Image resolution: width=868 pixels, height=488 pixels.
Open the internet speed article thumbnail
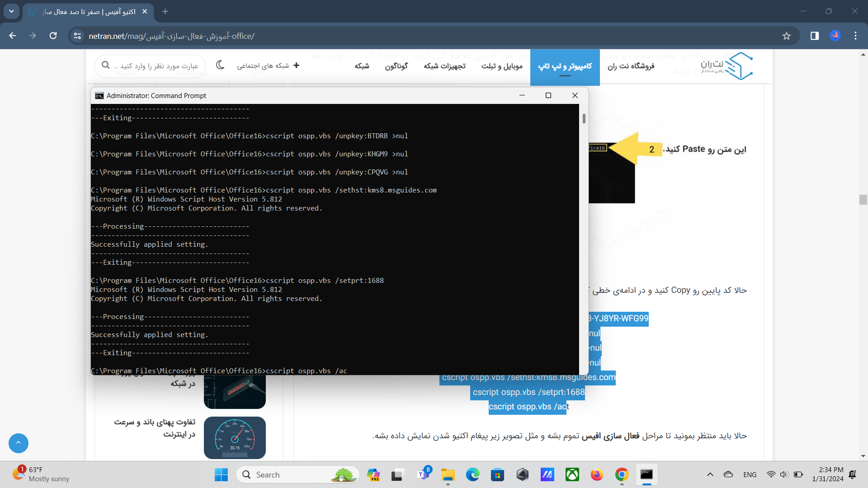click(x=235, y=437)
